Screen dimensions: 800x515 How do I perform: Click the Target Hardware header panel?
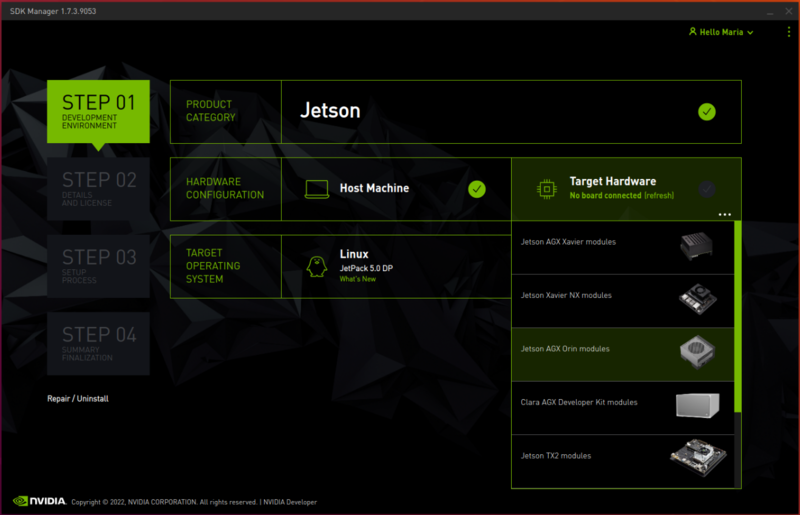point(627,189)
